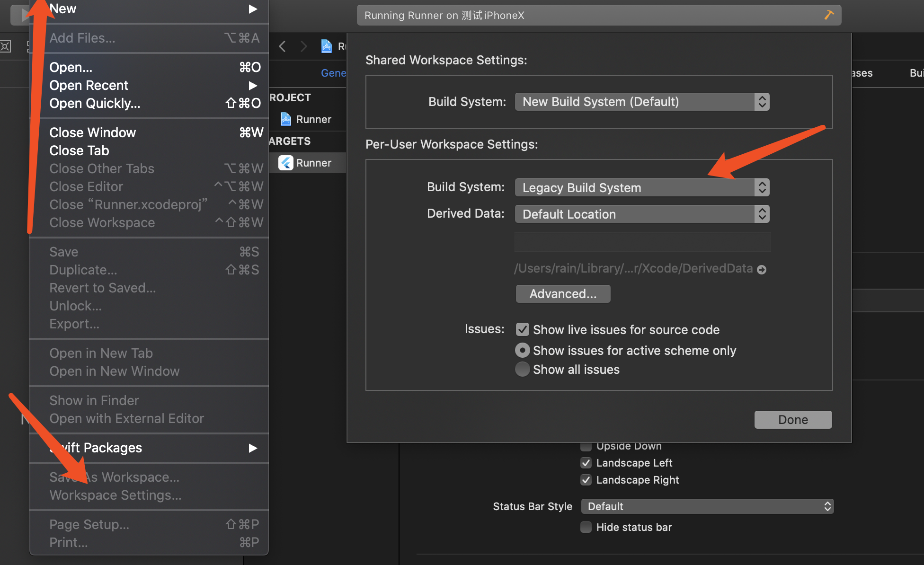Choose Close Window menu item
Image resolution: width=924 pixels, height=565 pixels.
(149, 132)
